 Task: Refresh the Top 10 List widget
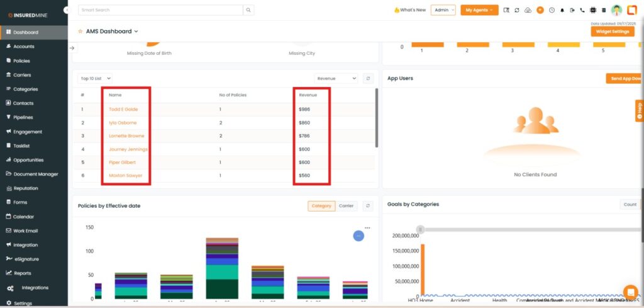click(369, 78)
